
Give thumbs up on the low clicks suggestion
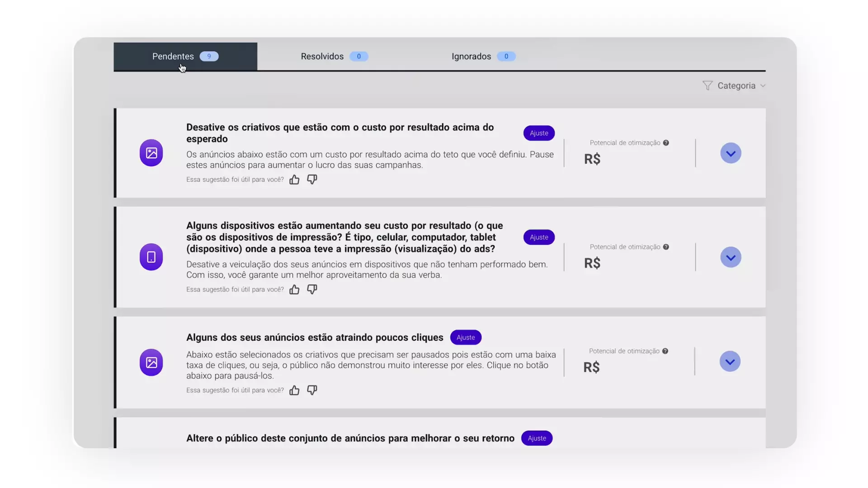tap(294, 390)
